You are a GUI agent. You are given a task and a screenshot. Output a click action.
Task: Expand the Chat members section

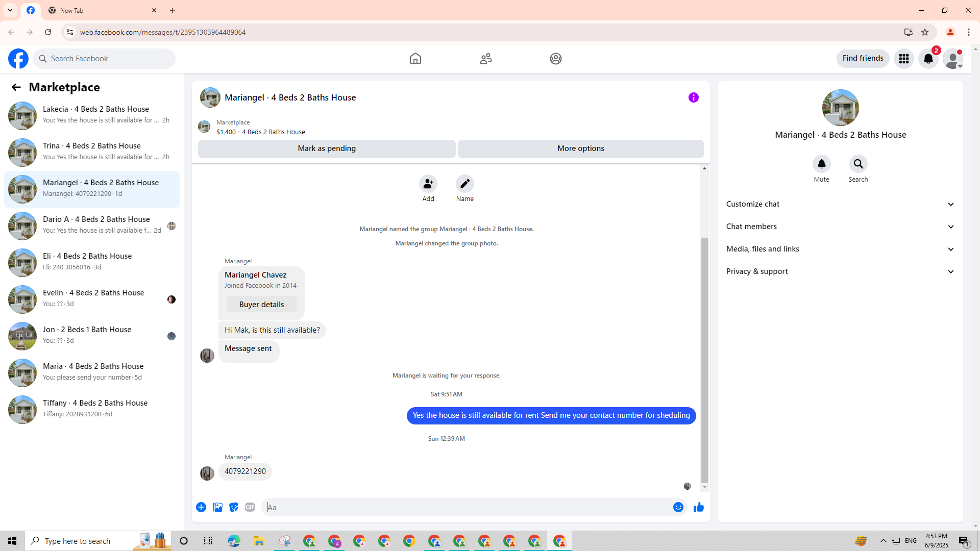coord(840,227)
